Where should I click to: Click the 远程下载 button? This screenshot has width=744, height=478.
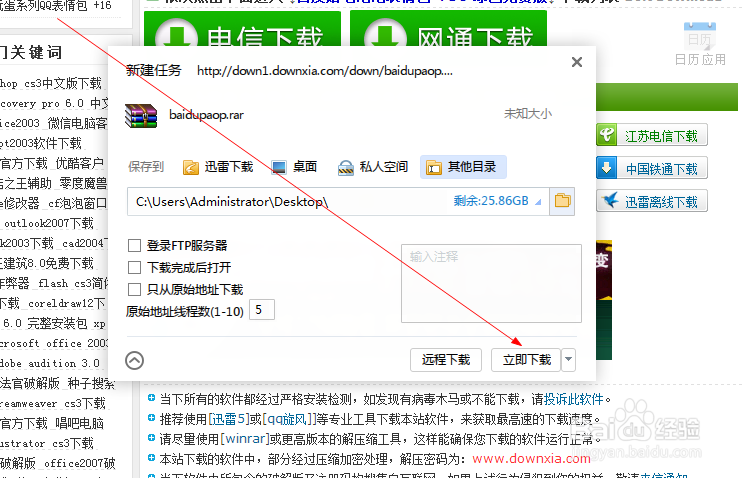(x=446, y=360)
